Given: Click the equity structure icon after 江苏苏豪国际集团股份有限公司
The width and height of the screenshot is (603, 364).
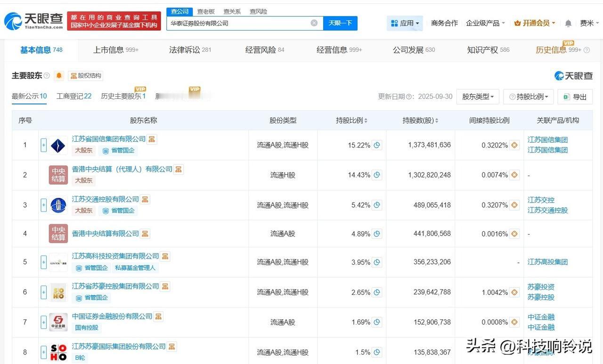Looking at the screenshot, I should pyautogui.click(x=172, y=347).
